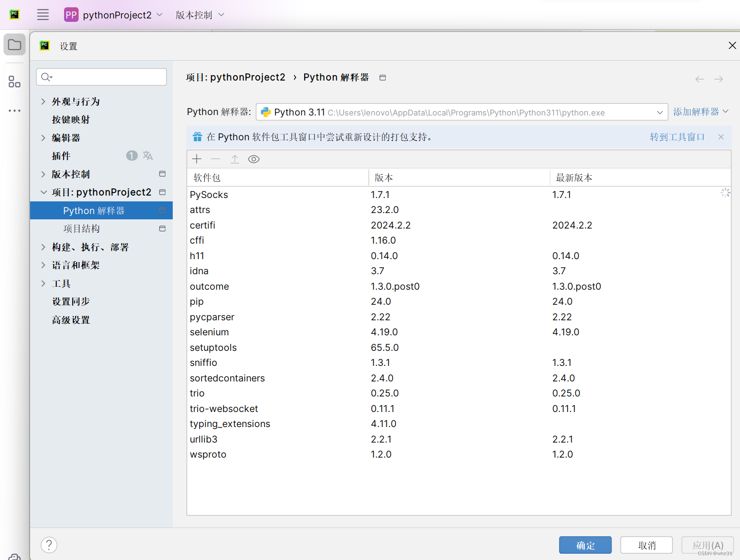This screenshot has height=560, width=740.
Task: Close the settings dialog
Action: coord(732,45)
